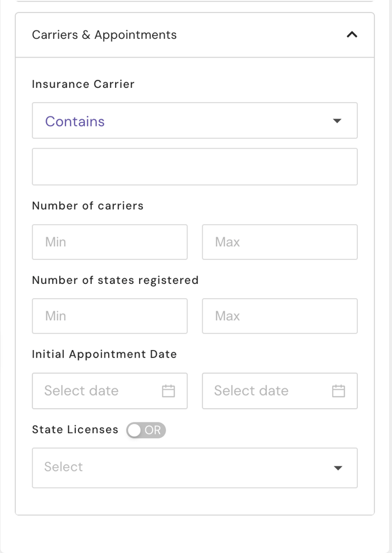Open the Contains filter dropdown
392x553 pixels.
195,121
